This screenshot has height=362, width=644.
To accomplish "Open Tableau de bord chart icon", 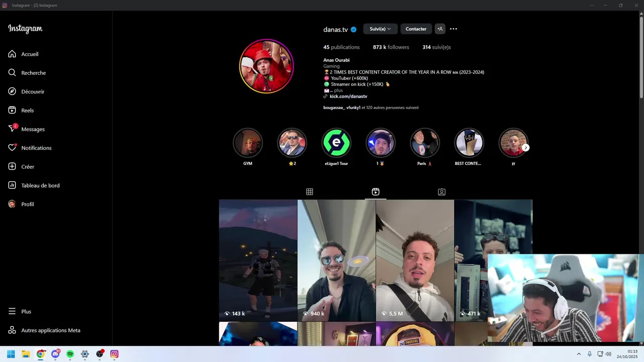I will [12, 185].
